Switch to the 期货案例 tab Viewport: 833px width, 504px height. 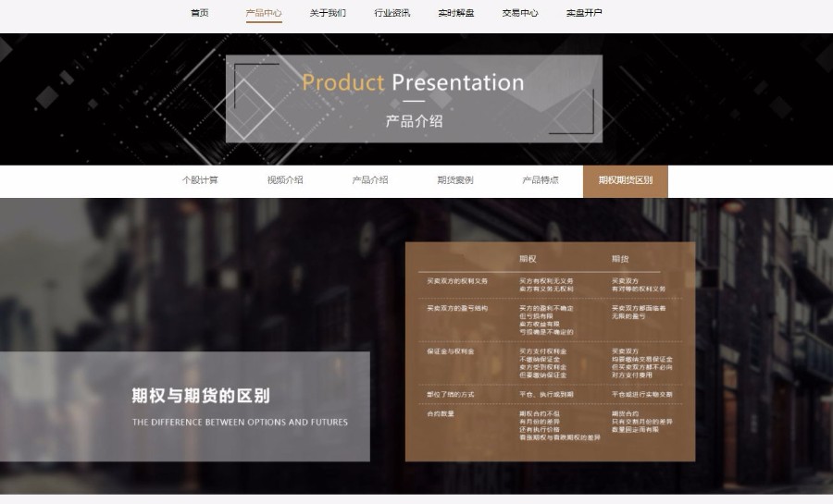[x=455, y=180]
